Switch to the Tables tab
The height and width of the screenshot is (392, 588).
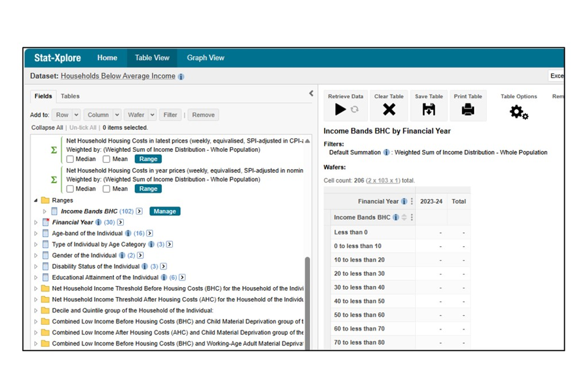tap(70, 96)
